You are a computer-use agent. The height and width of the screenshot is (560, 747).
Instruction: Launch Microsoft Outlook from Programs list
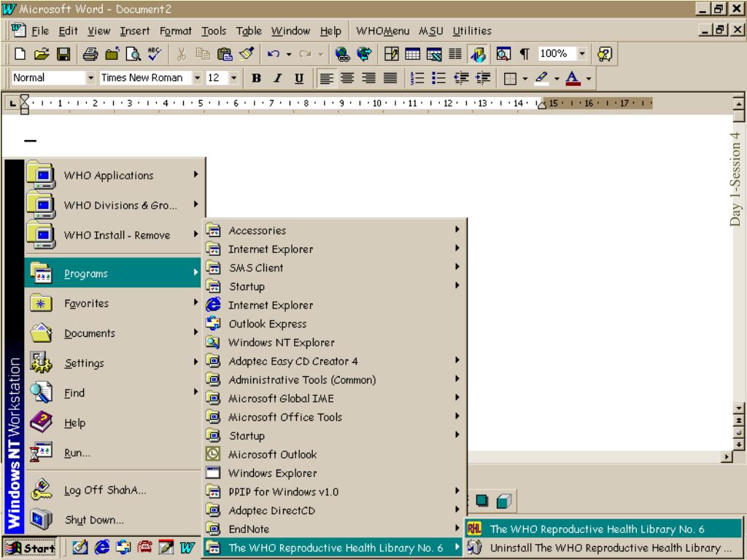335,454
